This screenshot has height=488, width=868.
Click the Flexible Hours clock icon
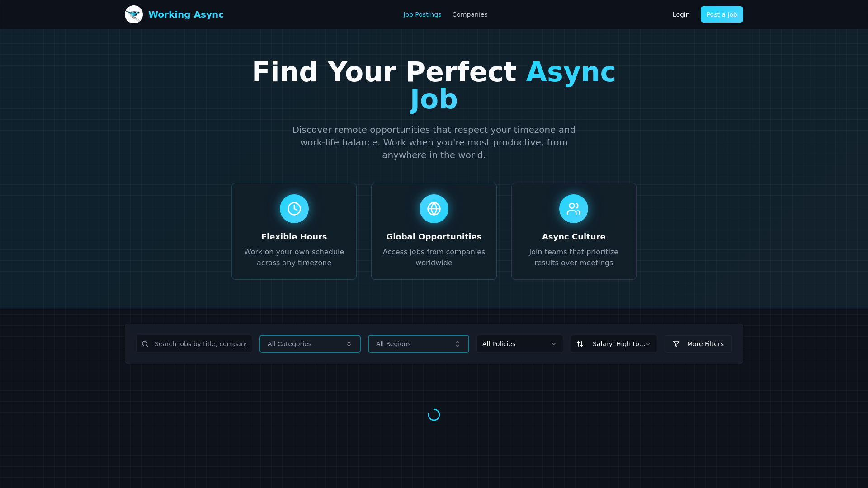tap(294, 209)
